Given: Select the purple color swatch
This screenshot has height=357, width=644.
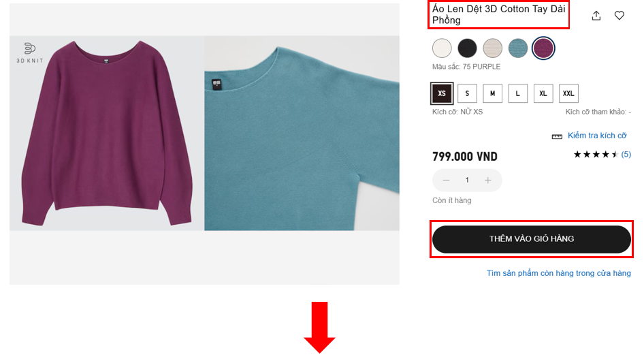Looking at the screenshot, I should (543, 48).
